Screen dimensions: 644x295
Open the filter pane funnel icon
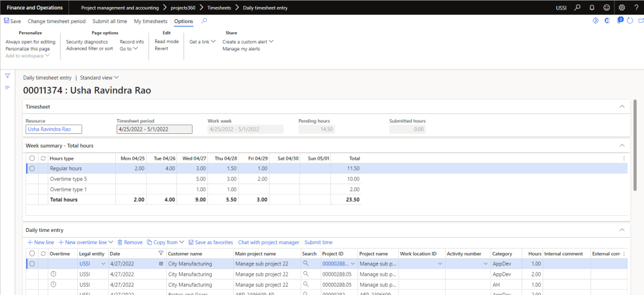pos(8,75)
